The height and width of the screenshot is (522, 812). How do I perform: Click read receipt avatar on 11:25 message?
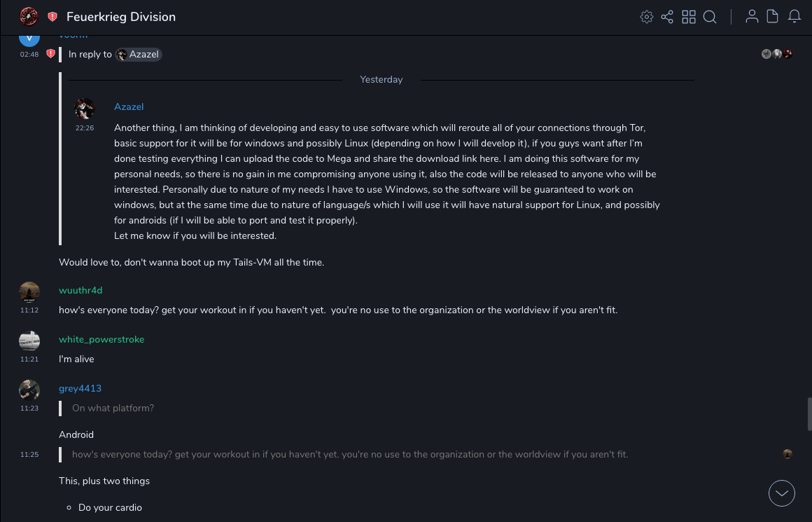787,454
